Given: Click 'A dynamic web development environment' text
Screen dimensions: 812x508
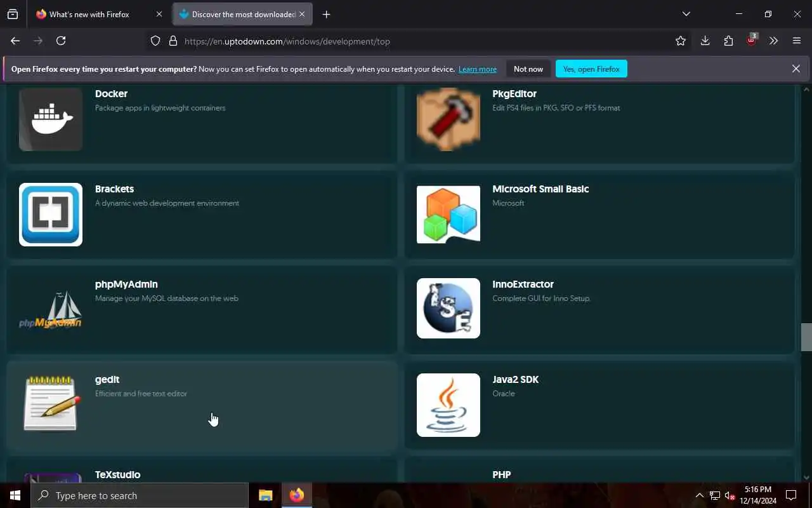Looking at the screenshot, I should click(167, 203).
